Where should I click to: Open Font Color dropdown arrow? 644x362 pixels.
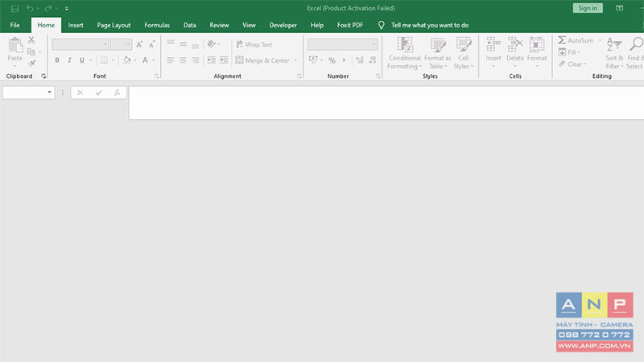coord(154,61)
